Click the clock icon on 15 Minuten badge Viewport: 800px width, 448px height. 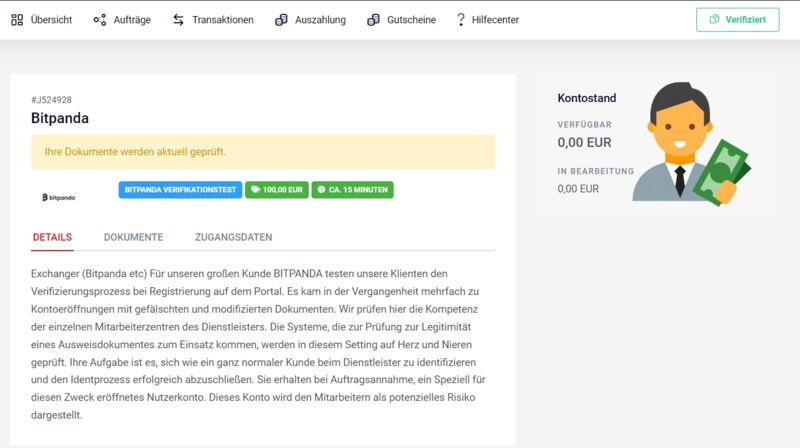pos(321,189)
